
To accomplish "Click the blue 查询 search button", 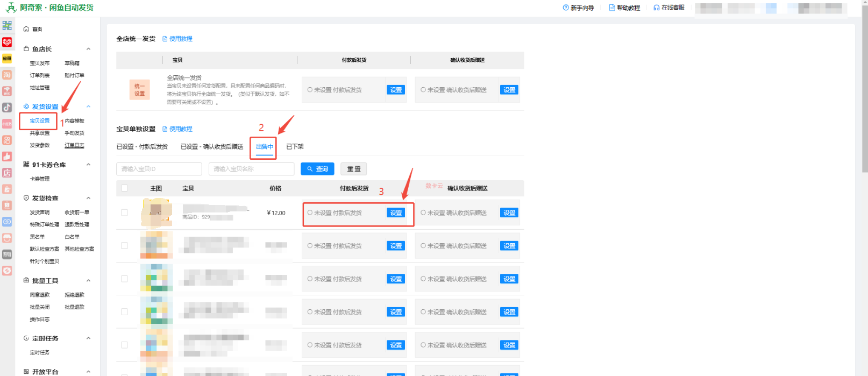I will 317,169.
